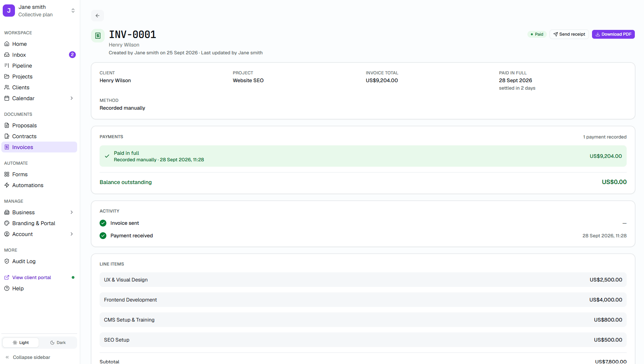Click the Clients people icon

click(x=7, y=87)
